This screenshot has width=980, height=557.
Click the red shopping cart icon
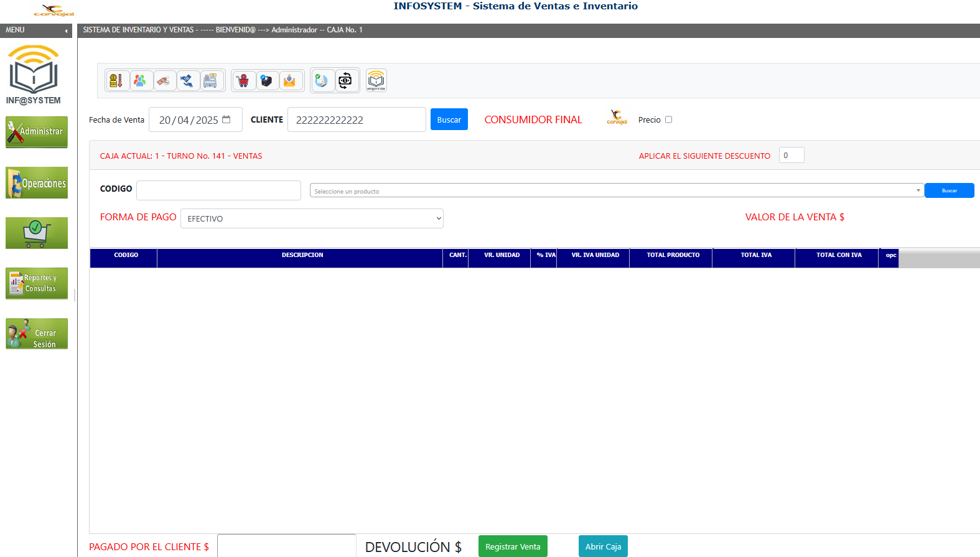(x=243, y=81)
